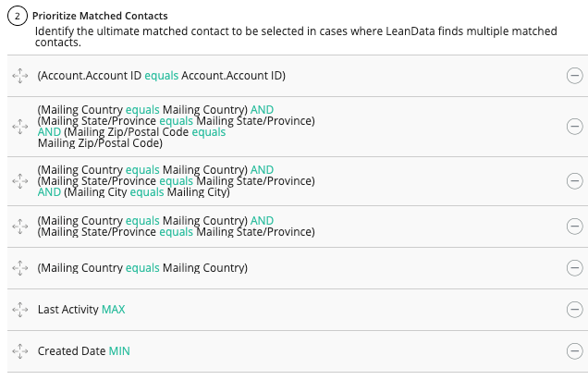The width and height of the screenshot is (588, 380).
Task: Select the Account.Account ID rule text
Action: click(x=161, y=75)
